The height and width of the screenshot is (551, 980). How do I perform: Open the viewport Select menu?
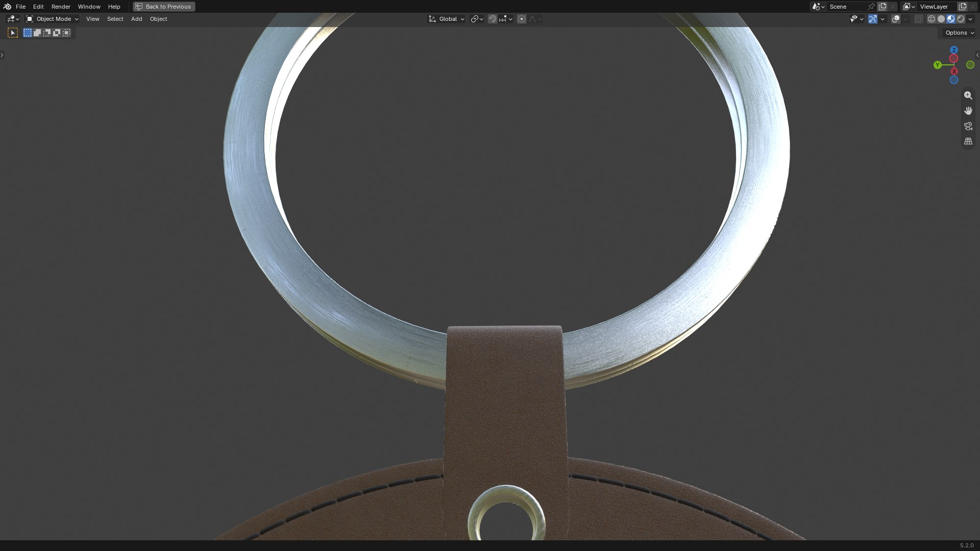(x=115, y=19)
